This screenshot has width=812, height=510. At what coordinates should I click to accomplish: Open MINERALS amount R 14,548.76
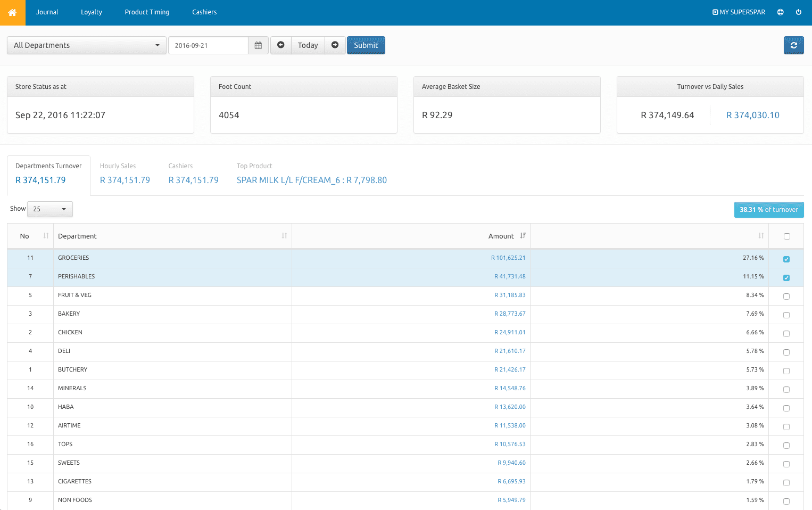(x=510, y=388)
